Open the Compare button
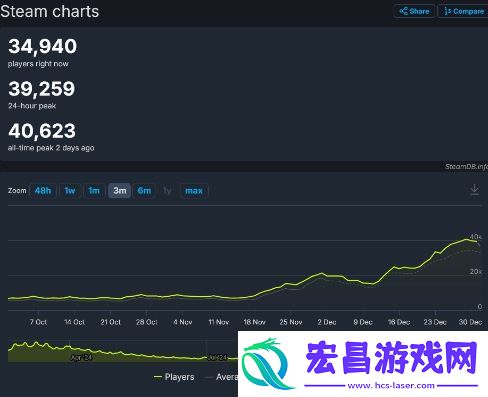488x397 pixels. pyautogui.click(x=463, y=11)
